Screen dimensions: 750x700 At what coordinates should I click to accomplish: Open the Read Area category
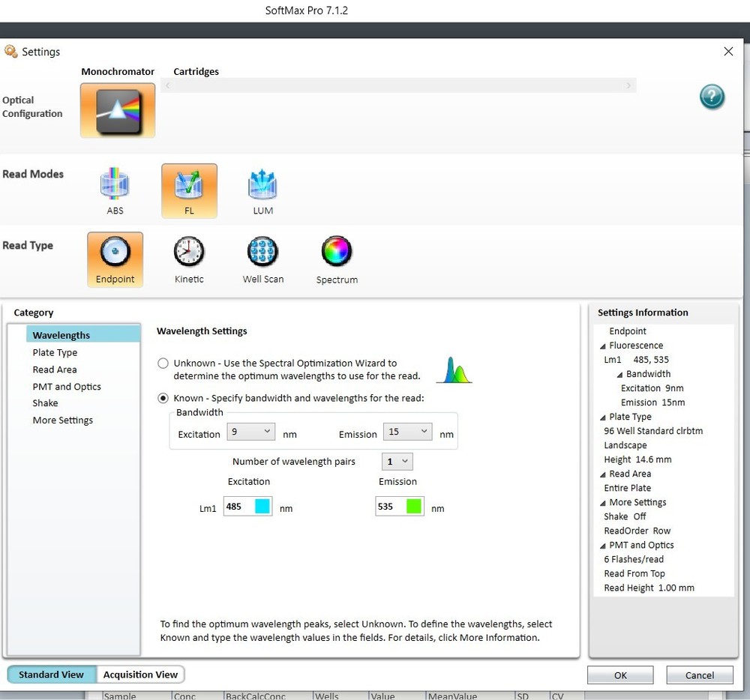[55, 369]
